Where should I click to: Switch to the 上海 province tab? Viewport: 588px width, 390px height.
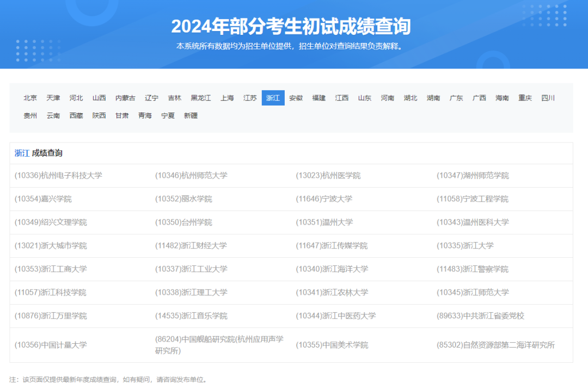coord(227,98)
